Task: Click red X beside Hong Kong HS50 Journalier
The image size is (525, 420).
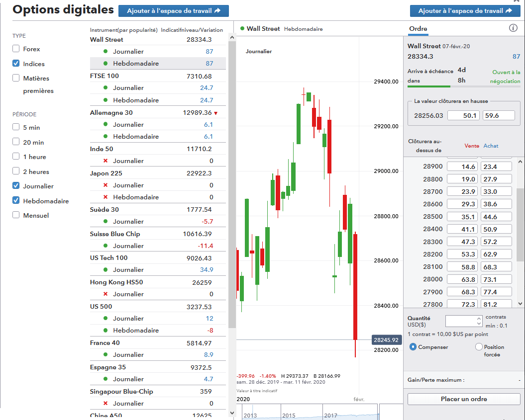Action: 105,294
